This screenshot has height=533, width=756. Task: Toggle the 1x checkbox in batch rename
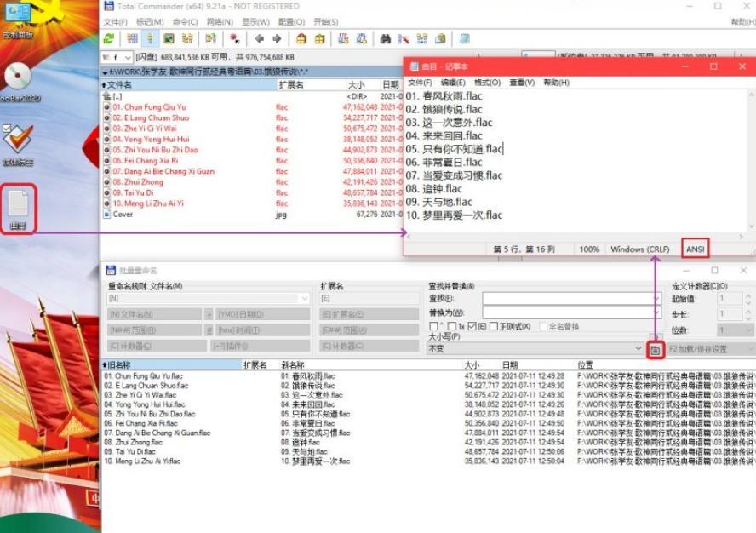coord(451,327)
